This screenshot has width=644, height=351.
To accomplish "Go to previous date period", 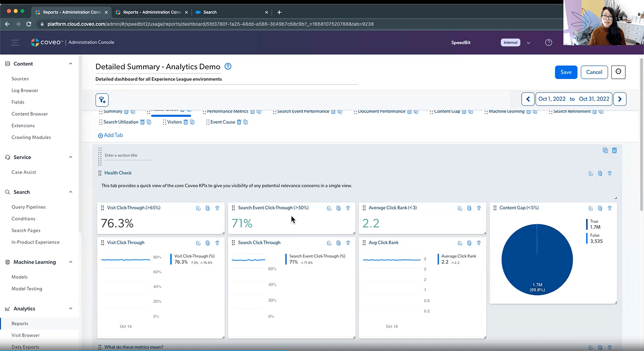I will pyautogui.click(x=528, y=99).
